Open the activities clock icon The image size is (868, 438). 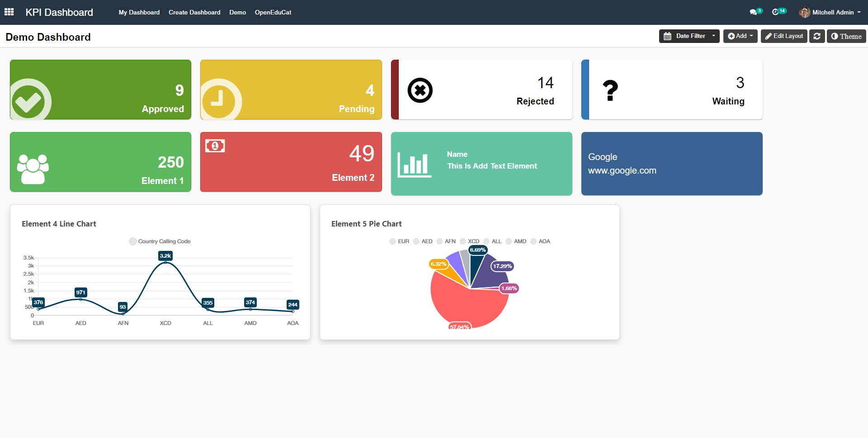click(775, 12)
